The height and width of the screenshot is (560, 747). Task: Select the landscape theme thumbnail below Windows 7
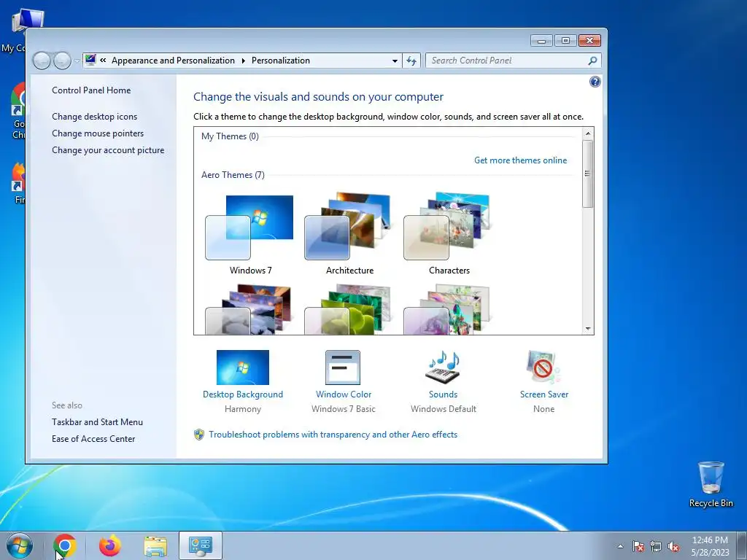pyautogui.click(x=248, y=309)
